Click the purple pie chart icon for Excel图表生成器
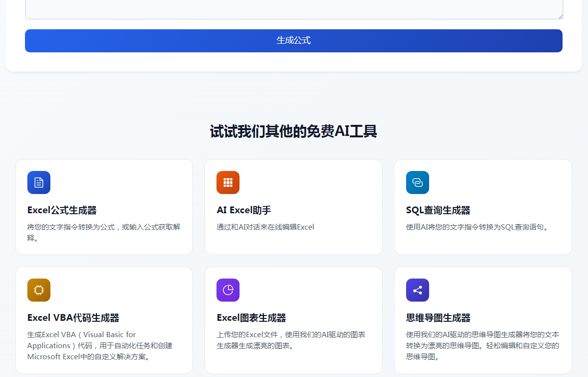588x377 pixels. 228,290
